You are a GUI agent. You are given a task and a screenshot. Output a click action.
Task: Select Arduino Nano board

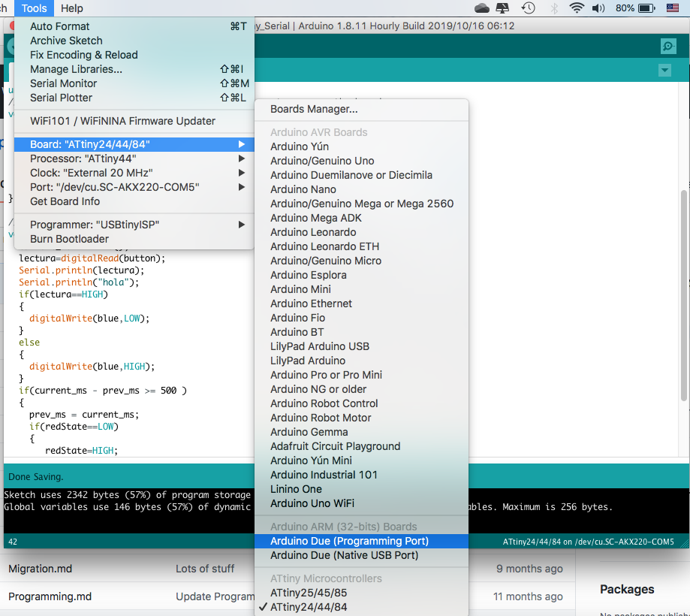pos(361,189)
